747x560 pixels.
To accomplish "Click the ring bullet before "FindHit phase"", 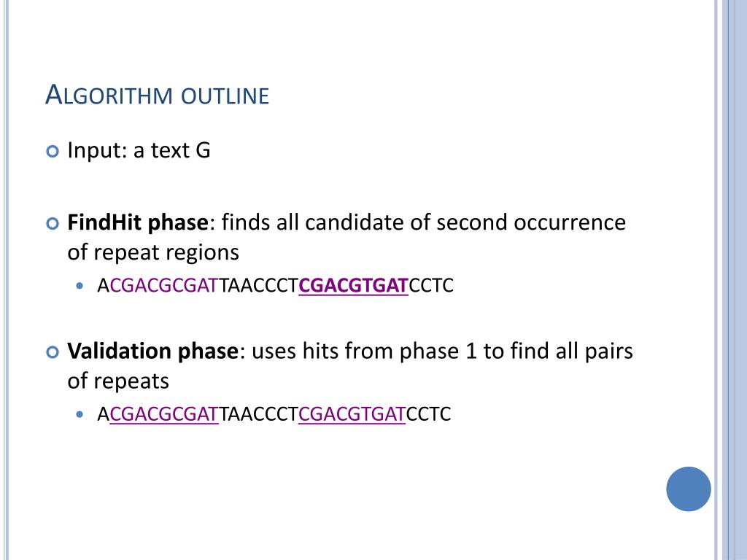I will click(51, 223).
